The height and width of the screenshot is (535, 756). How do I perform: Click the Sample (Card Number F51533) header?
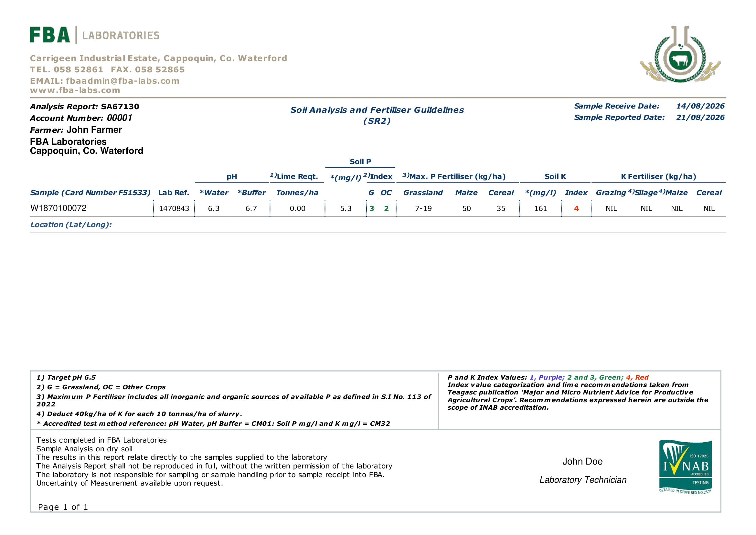coord(90,193)
